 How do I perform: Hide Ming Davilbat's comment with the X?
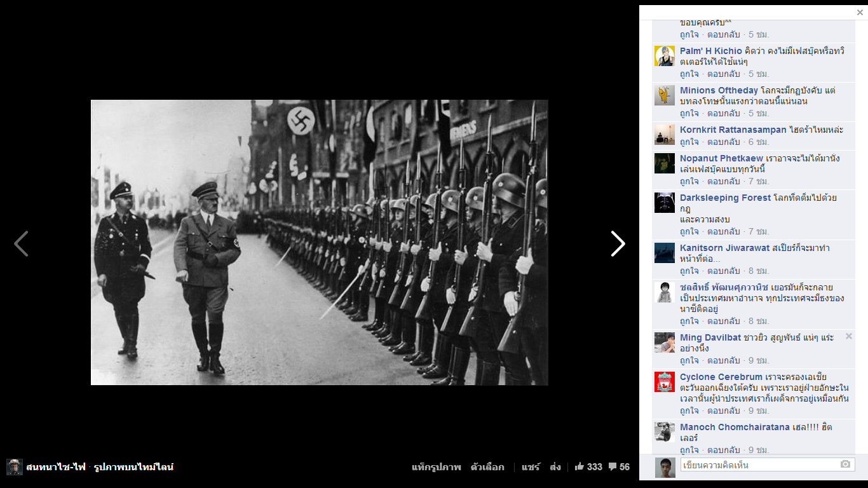point(849,336)
